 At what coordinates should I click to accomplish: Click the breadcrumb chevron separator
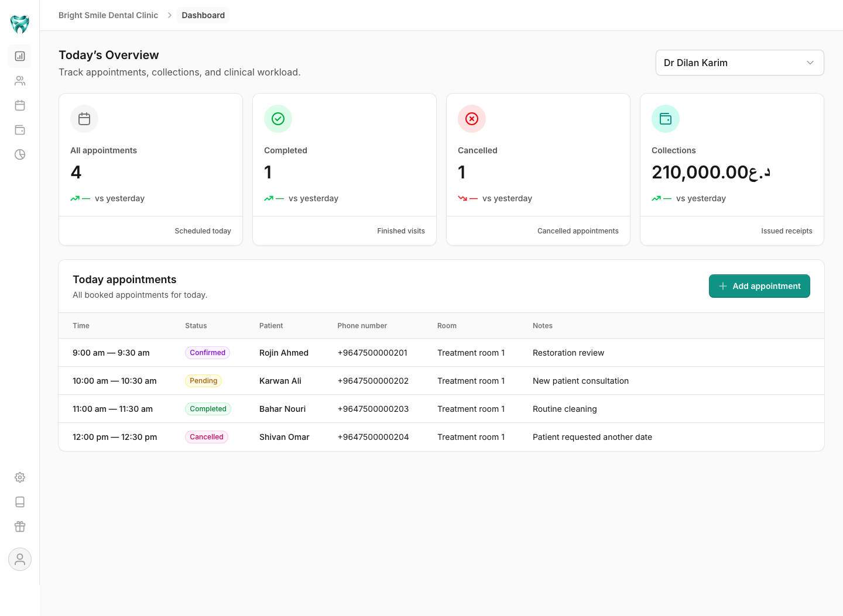[170, 15]
